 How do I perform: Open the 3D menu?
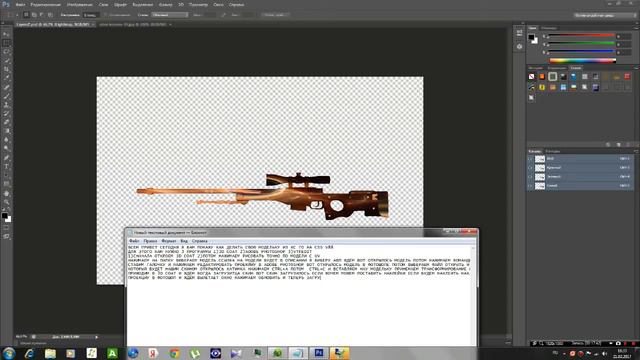[x=181, y=4]
